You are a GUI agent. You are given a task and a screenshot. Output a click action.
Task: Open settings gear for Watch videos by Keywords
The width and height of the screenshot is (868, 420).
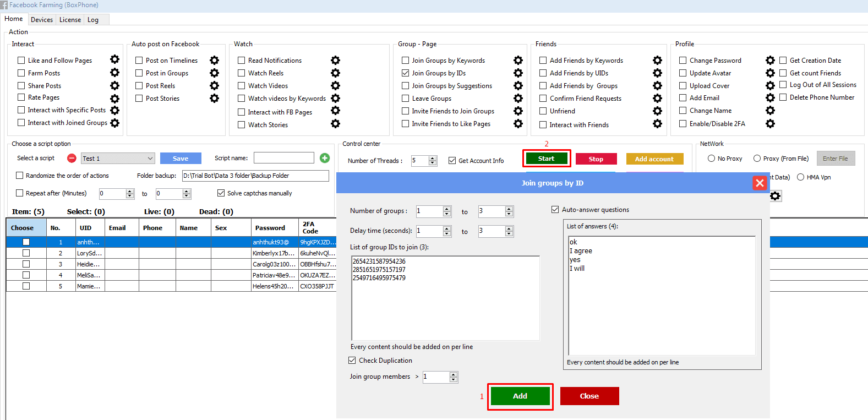[x=335, y=98]
